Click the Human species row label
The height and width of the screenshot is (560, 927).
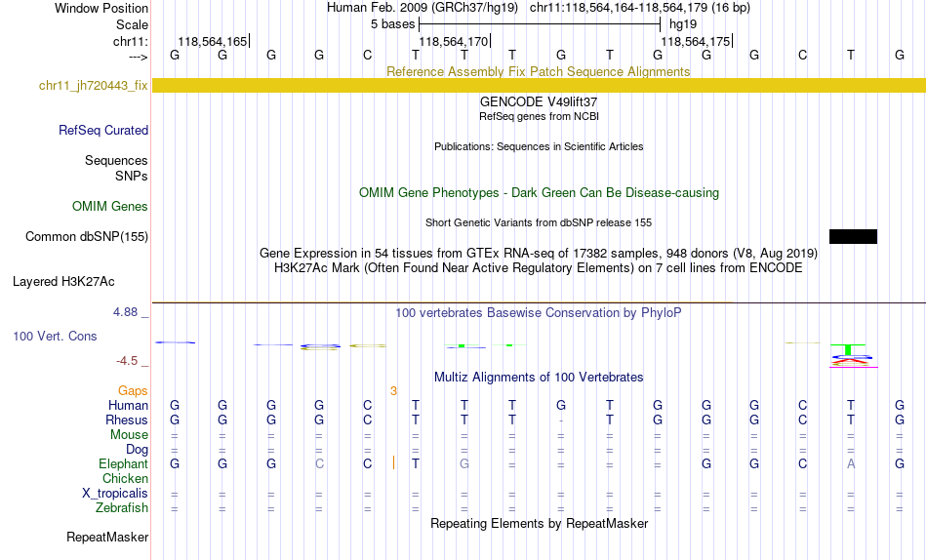pos(128,405)
